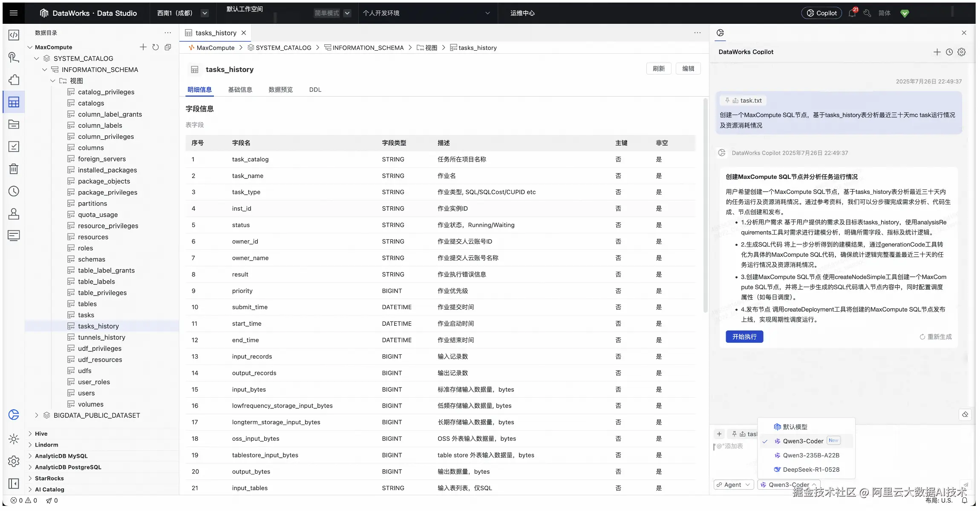This screenshot has width=980, height=511.
Task: Click the submit_time field name cell
Action: point(250,307)
